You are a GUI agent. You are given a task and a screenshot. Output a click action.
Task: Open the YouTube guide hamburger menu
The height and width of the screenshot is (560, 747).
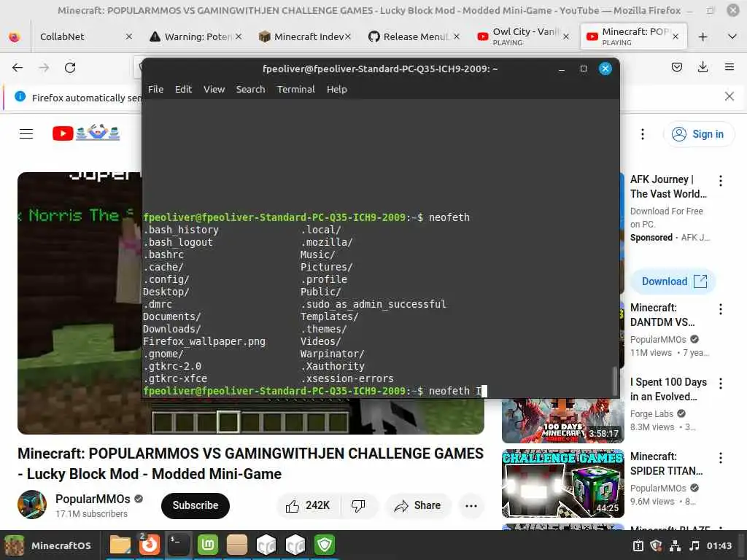(26, 134)
